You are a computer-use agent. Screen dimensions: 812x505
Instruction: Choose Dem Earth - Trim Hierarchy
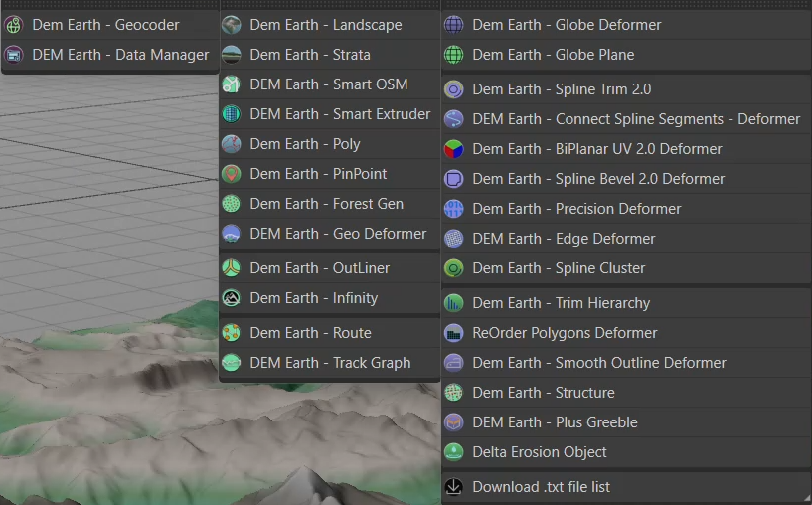click(626, 303)
